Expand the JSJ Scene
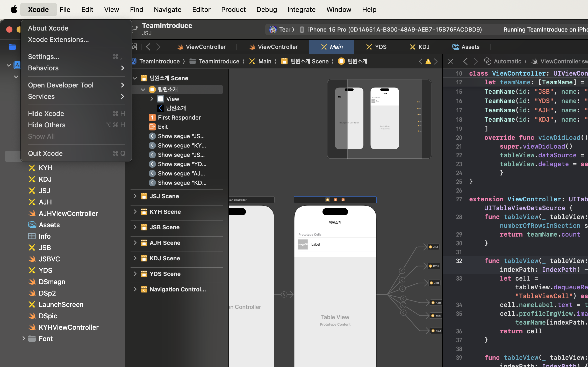This screenshot has width=588, height=367. (x=135, y=196)
